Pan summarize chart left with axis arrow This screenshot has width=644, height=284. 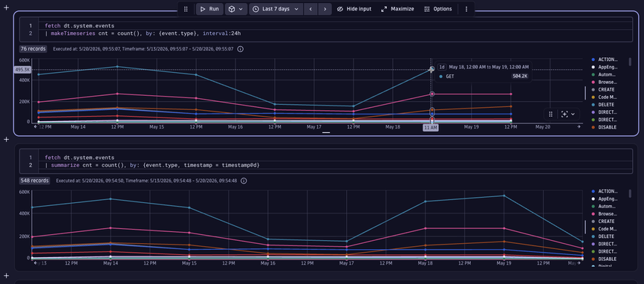pyautogui.click(x=36, y=262)
